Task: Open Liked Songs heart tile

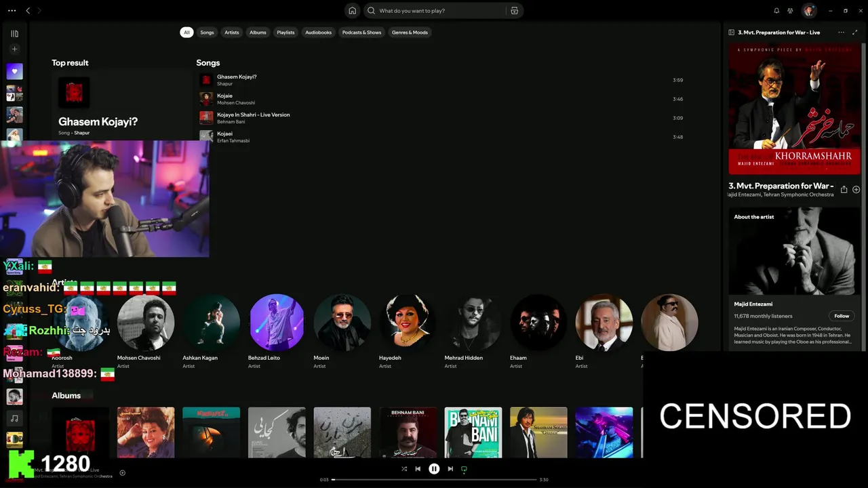Action: [14, 71]
